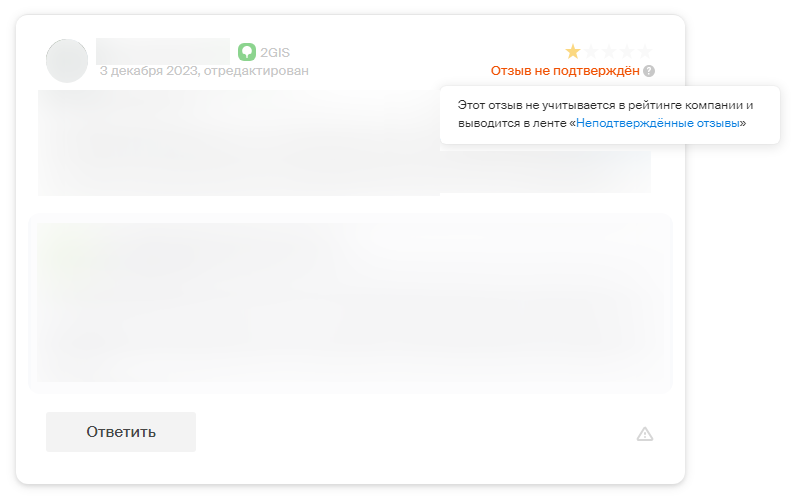Click the 2GIS text label
This screenshot has width=791, height=503.
[275, 52]
